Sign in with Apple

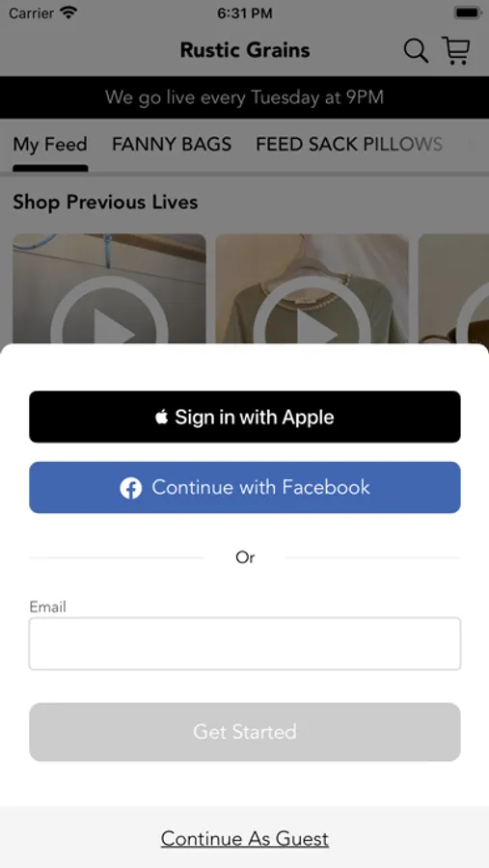pos(245,417)
